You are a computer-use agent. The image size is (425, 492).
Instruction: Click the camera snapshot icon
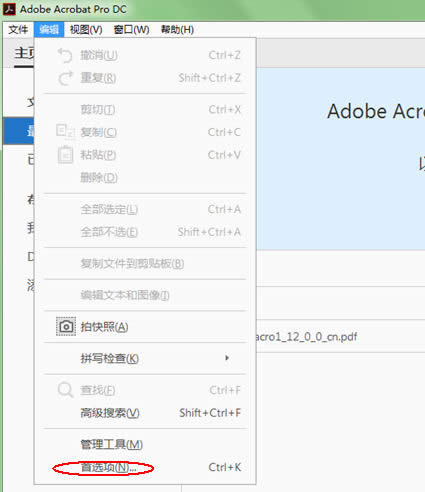[66, 326]
